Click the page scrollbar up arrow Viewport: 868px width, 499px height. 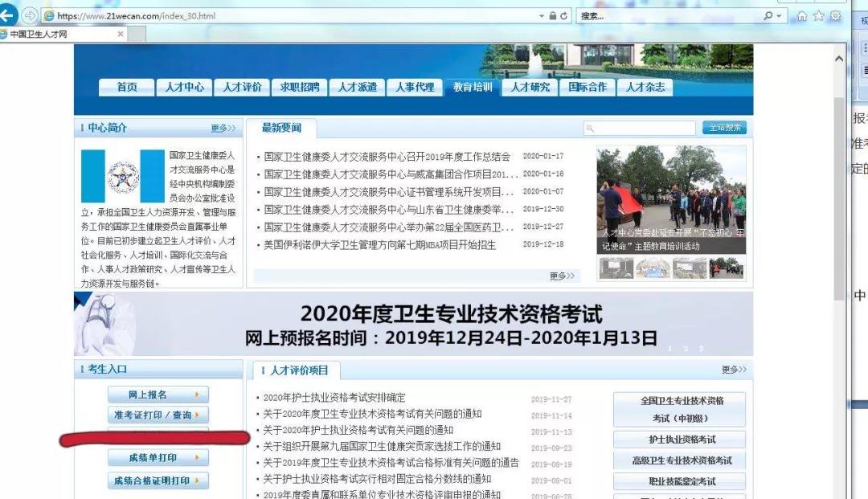(839, 59)
